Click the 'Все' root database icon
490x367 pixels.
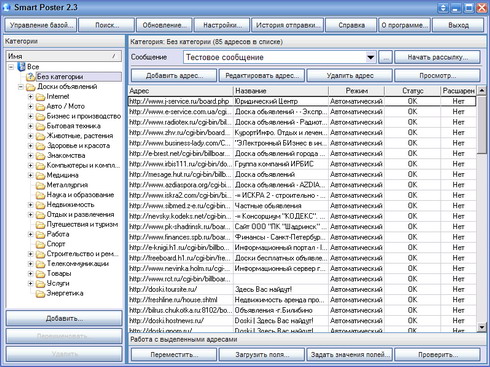(22, 66)
